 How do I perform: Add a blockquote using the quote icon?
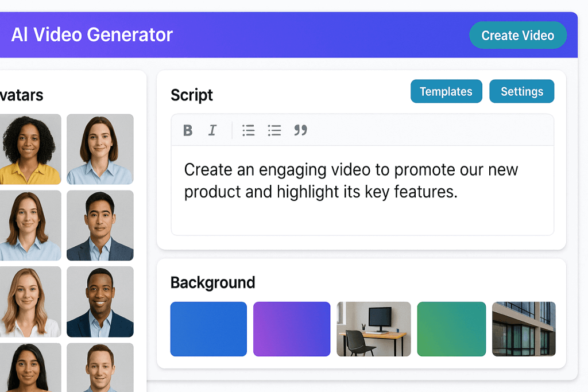(300, 131)
